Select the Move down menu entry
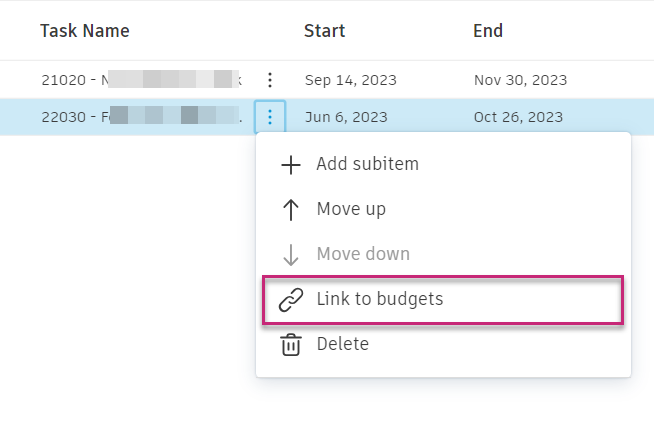654x422 pixels. click(x=363, y=254)
